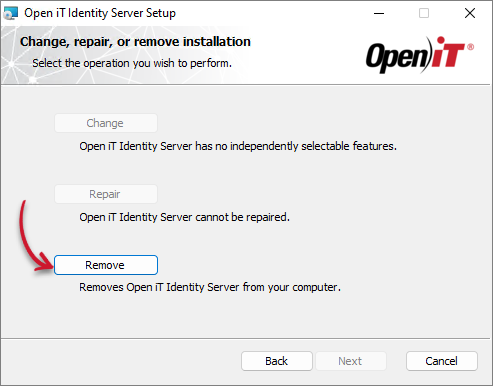Click the Open iT logo
This screenshot has width=493, height=386.
pyautogui.click(x=420, y=54)
